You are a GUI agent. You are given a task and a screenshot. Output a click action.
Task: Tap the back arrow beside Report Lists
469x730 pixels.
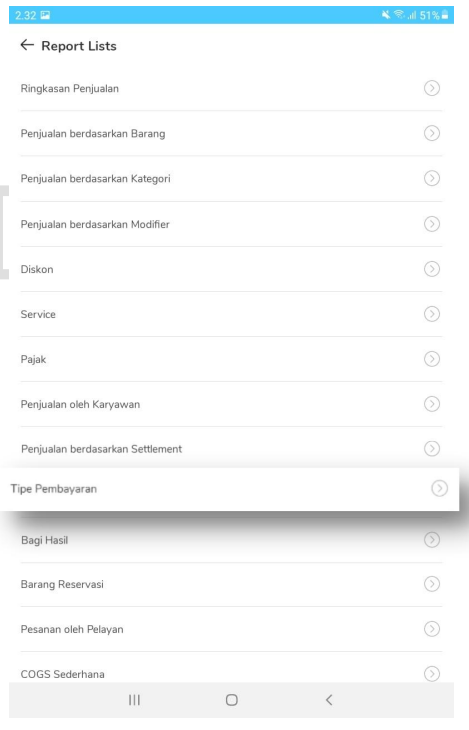tap(27, 45)
